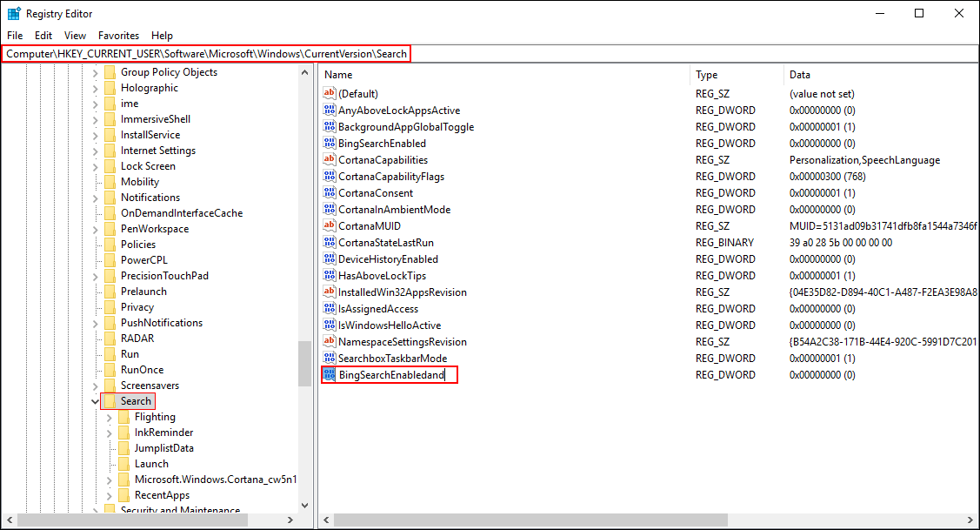Expand the Lock Screen key
This screenshot has width=980, height=530.
tap(95, 166)
